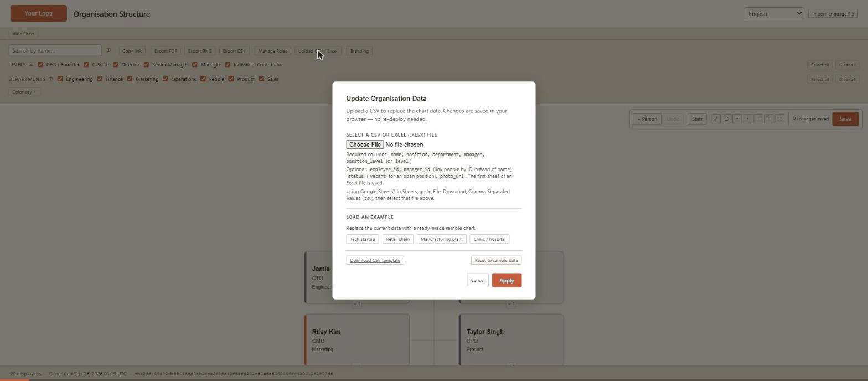The width and height of the screenshot is (868, 381).
Task: Toggle the Operations department checkbox
Action: click(x=165, y=79)
